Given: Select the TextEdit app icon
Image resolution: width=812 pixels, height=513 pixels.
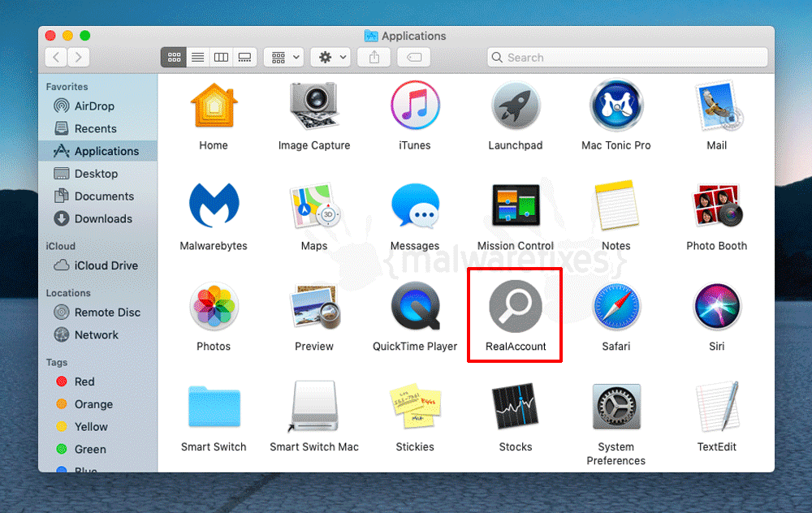Looking at the screenshot, I should coord(717,407).
